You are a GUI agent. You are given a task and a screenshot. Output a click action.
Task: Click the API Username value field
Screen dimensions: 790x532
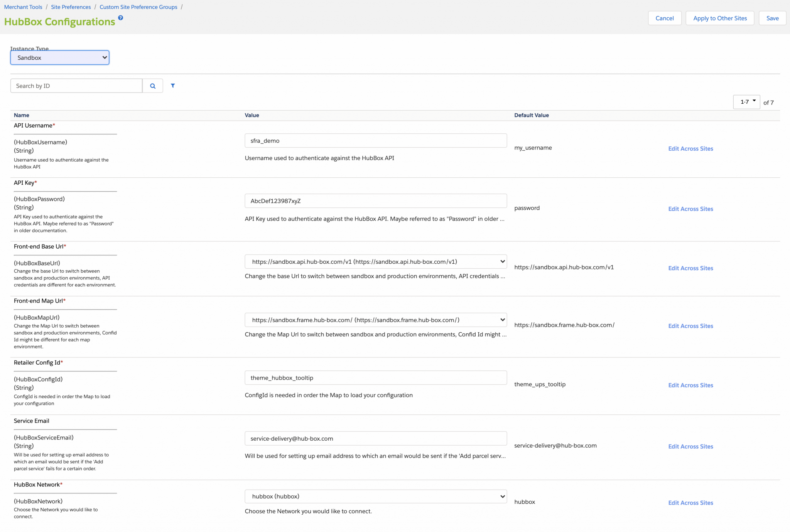(375, 141)
